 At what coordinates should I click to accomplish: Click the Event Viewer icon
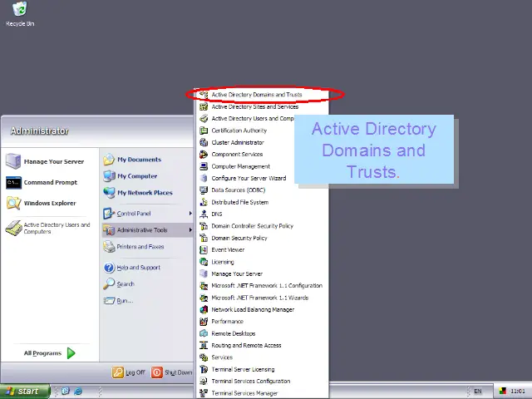(x=204, y=249)
